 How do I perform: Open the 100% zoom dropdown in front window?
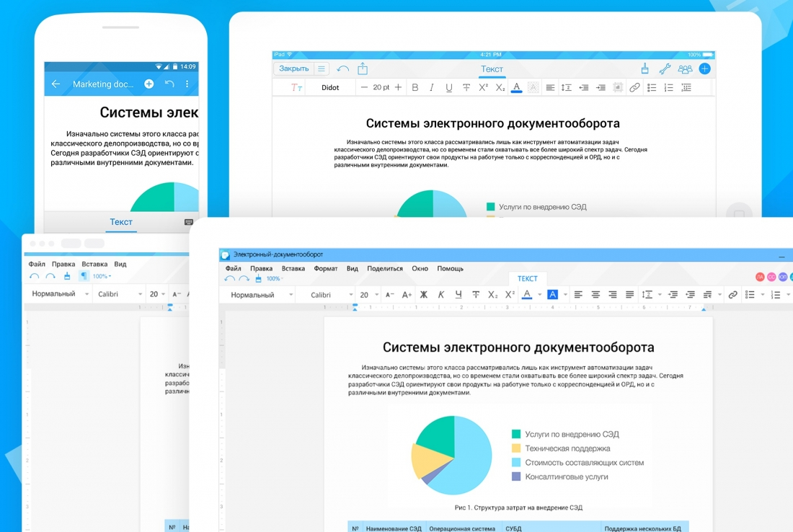(275, 279)
